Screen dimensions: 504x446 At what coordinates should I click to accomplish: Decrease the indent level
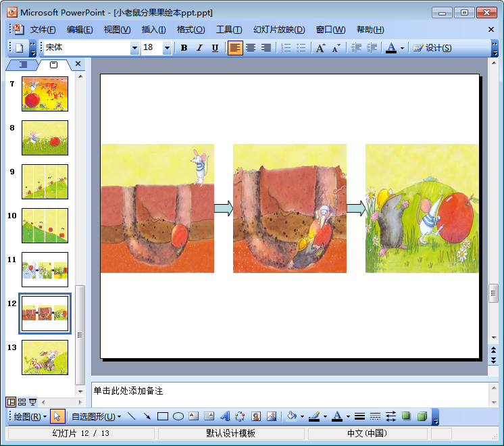[356, 48]
